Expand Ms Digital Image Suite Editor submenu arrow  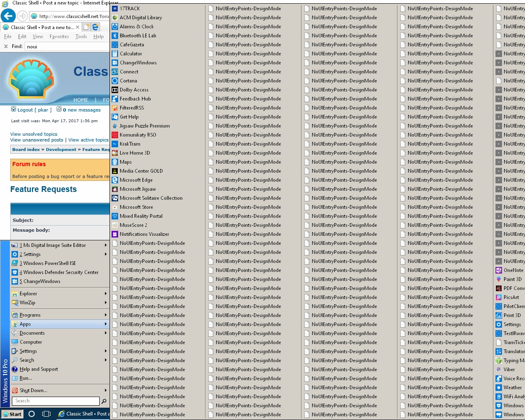[105, 245]
